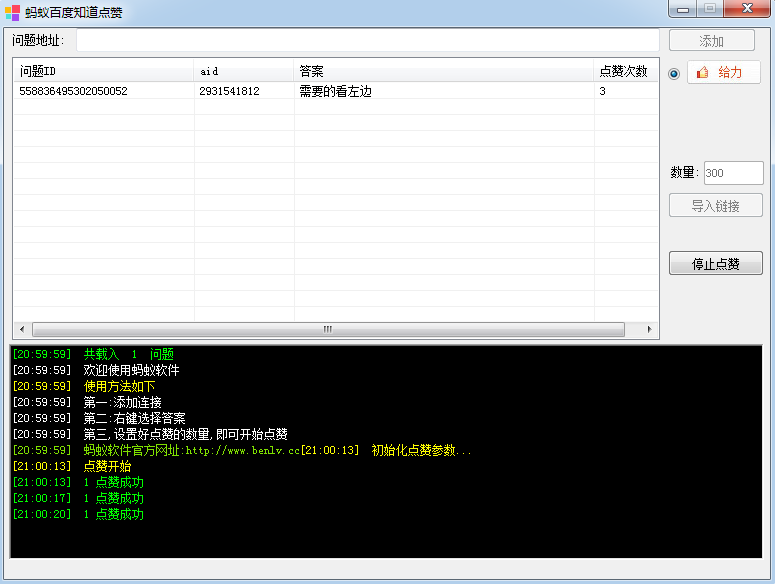Click log line 第二:右键选择答案

point(99,418)
